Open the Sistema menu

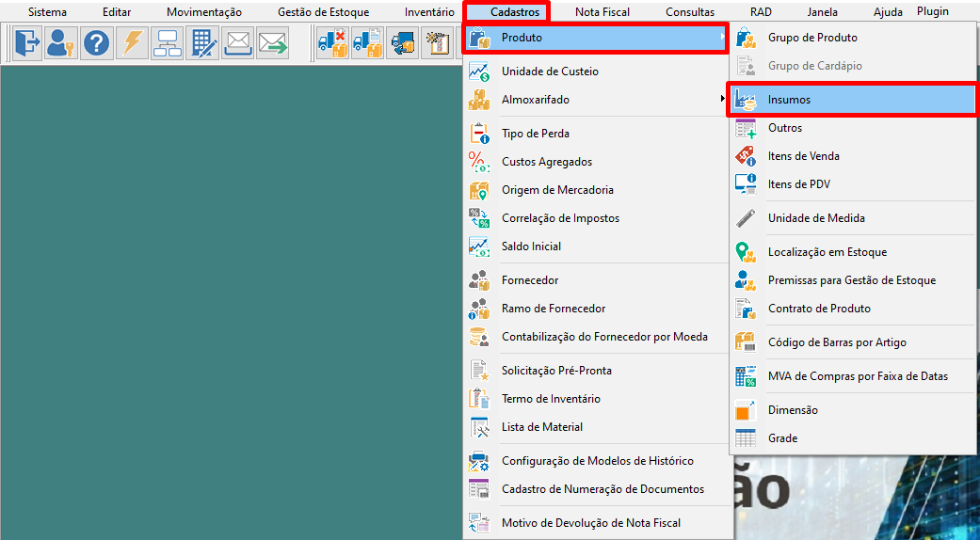tap(47, 12)
